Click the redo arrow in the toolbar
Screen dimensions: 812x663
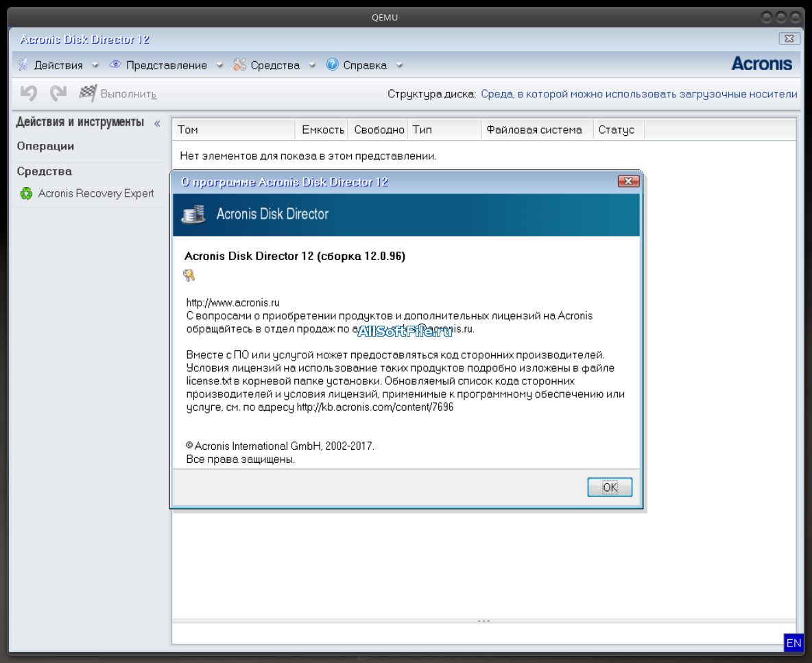click(58, 93)
